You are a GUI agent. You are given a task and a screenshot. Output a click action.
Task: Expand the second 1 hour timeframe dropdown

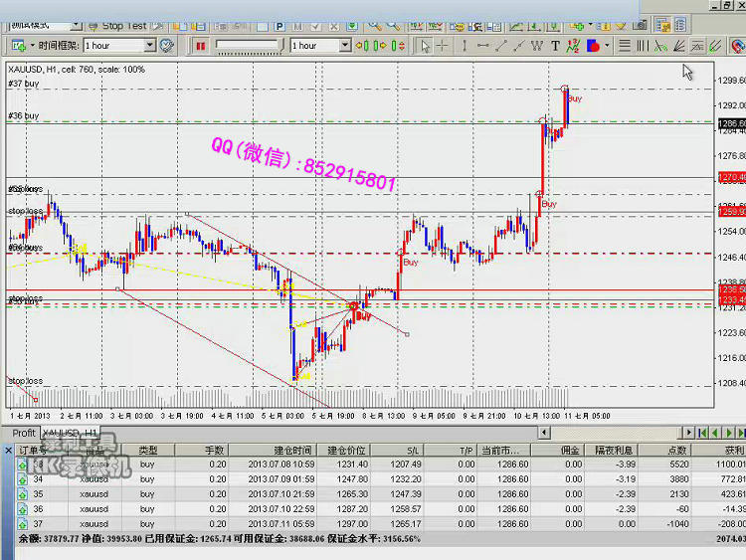pyautogui.click(x=345, y=45)
